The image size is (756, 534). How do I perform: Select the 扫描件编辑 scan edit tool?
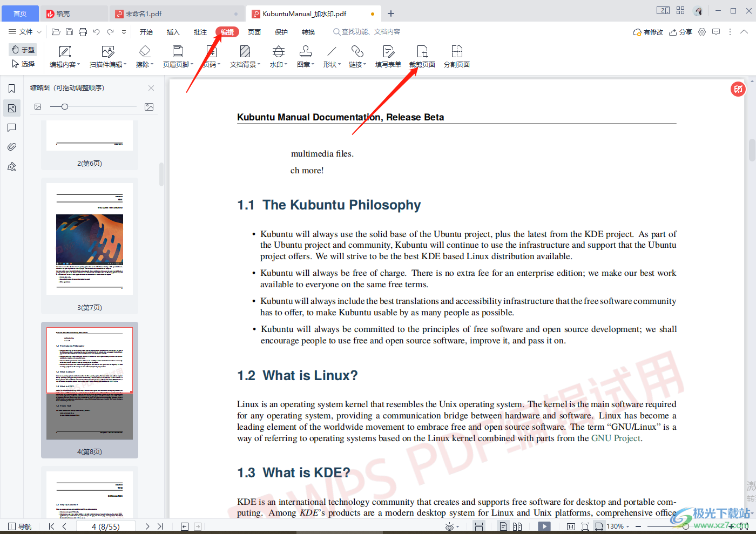[x=108, y=57]
